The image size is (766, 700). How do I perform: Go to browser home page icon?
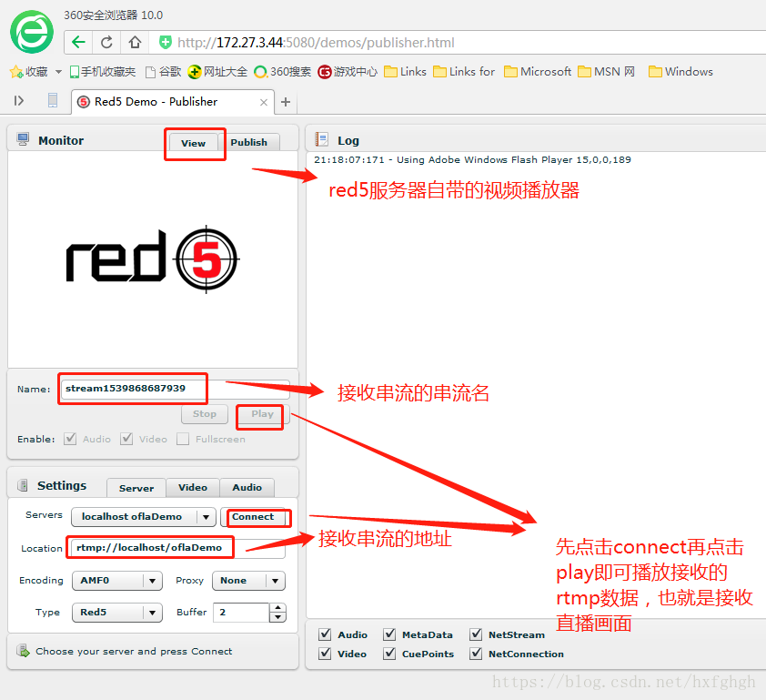pyautogui.click(x=135, y=42)
